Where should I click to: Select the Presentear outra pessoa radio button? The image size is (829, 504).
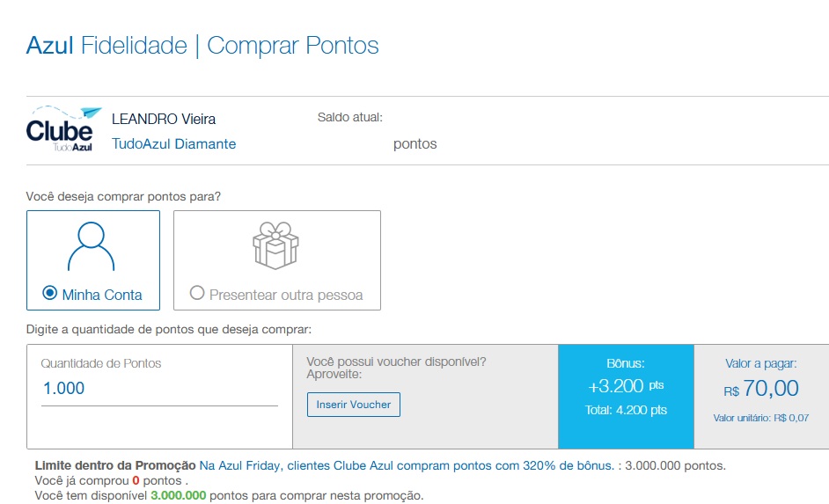(x=197, y=294)
